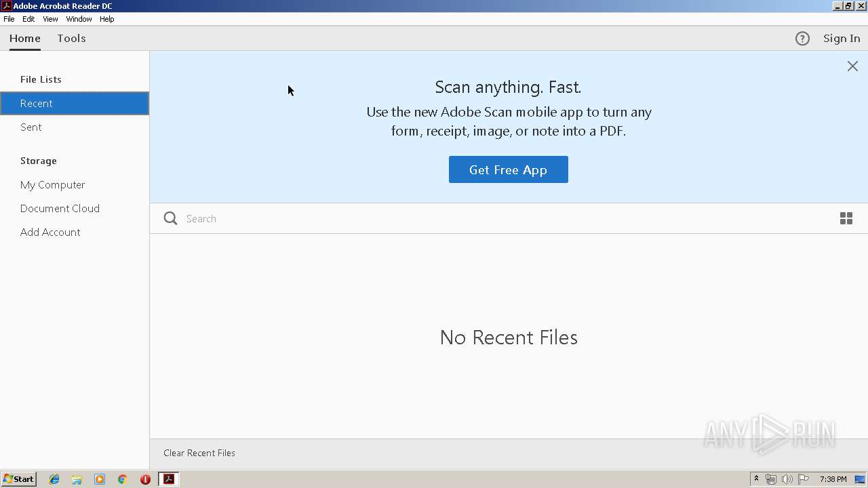The height and width of the screenshot is (488, 868).
Task: Close the Acrobat Reader window
Action: 860,5
